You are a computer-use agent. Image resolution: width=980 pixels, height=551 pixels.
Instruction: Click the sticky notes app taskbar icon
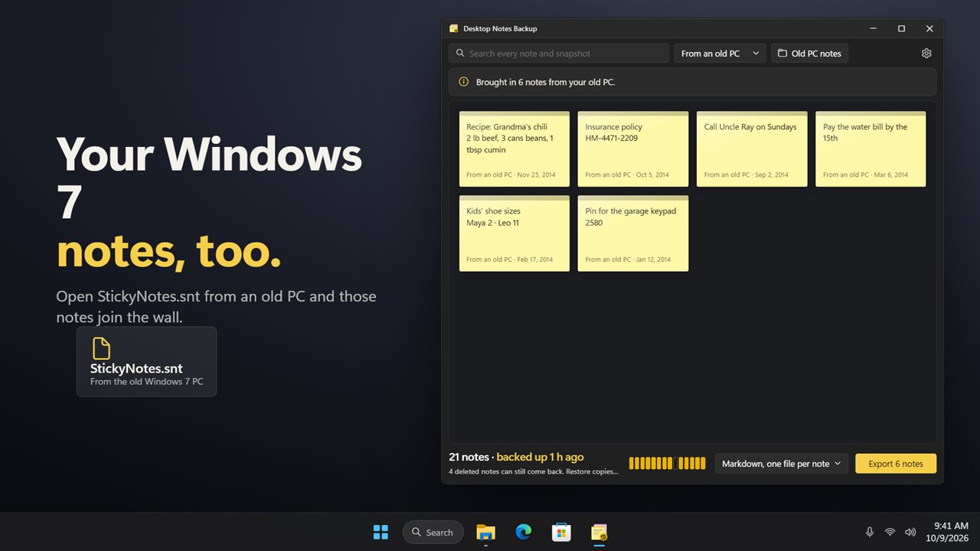(x=599, y=532)
